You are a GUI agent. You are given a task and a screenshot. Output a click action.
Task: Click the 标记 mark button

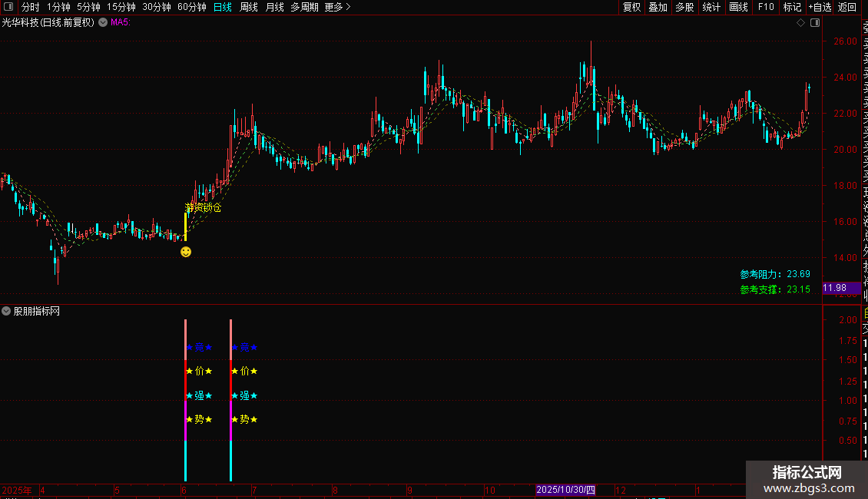point(792,7)
